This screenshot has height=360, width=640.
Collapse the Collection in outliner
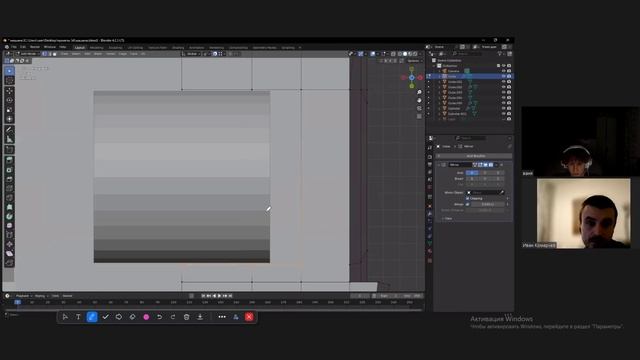434,66
